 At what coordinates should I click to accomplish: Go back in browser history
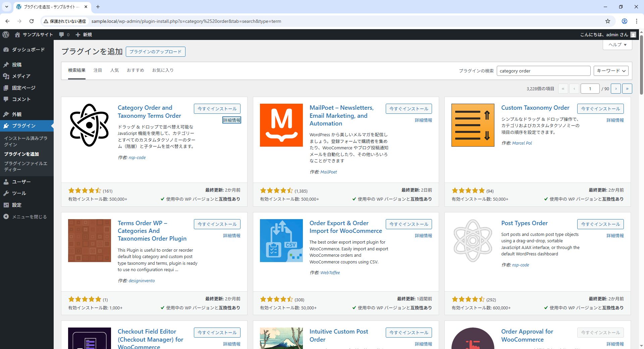coord(7,21)
